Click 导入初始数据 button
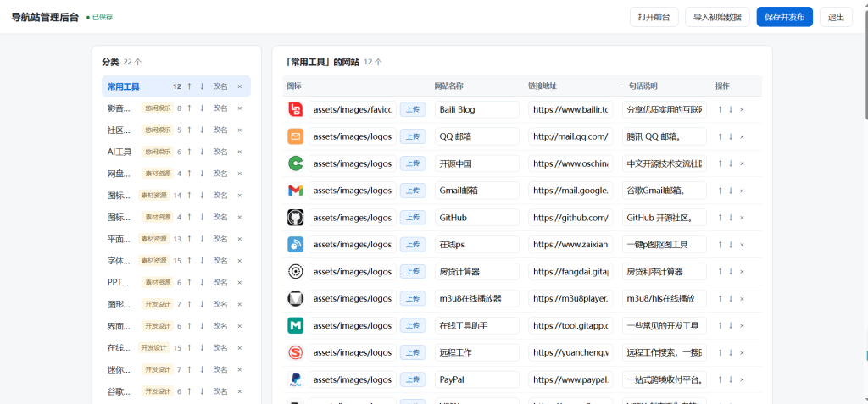Screen dimensions: 868x404 pyautogui.click(x=717, y=17)
